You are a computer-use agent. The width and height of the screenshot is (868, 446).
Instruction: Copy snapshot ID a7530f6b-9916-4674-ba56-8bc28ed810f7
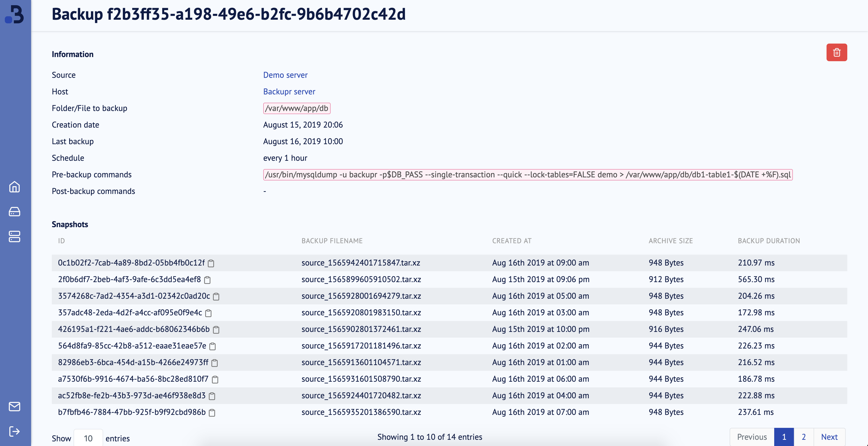click(x=215, y=379)
